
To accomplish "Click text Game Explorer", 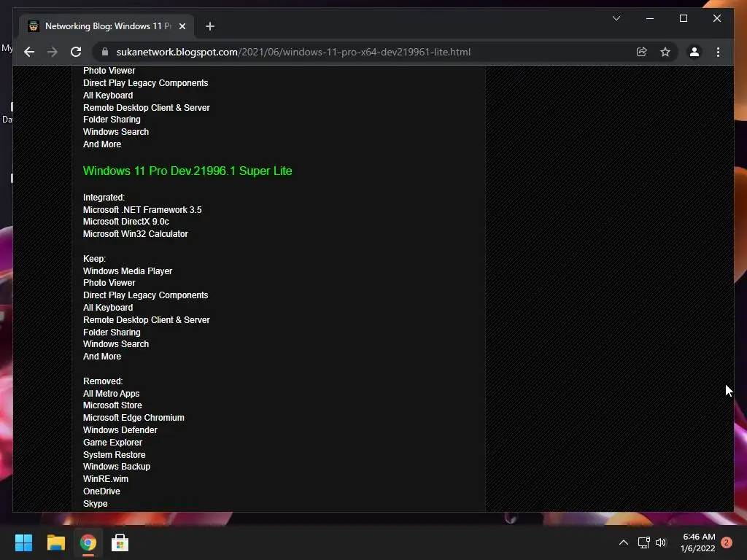I will 112,443.
